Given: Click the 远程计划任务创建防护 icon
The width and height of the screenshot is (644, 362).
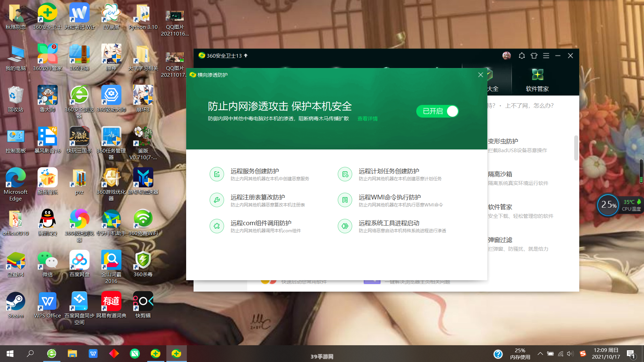Looking at the screenshot, I should [x=345, y=174].
